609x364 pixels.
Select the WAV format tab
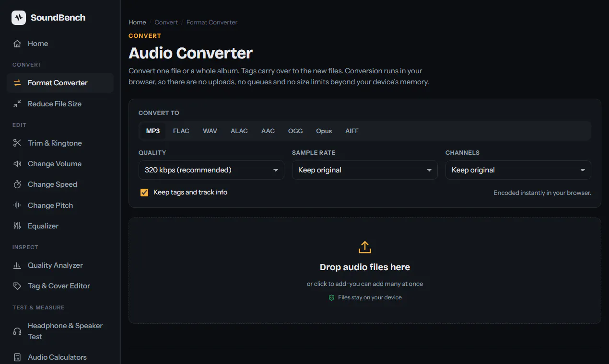pyautogui.click(x=210, y=131)
